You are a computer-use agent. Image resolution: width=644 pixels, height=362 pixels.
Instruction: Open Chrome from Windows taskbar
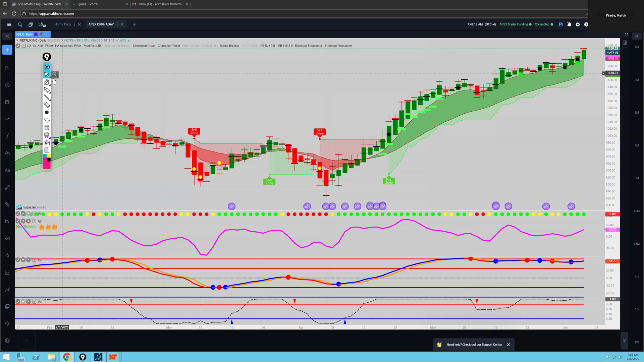[67, 357]
